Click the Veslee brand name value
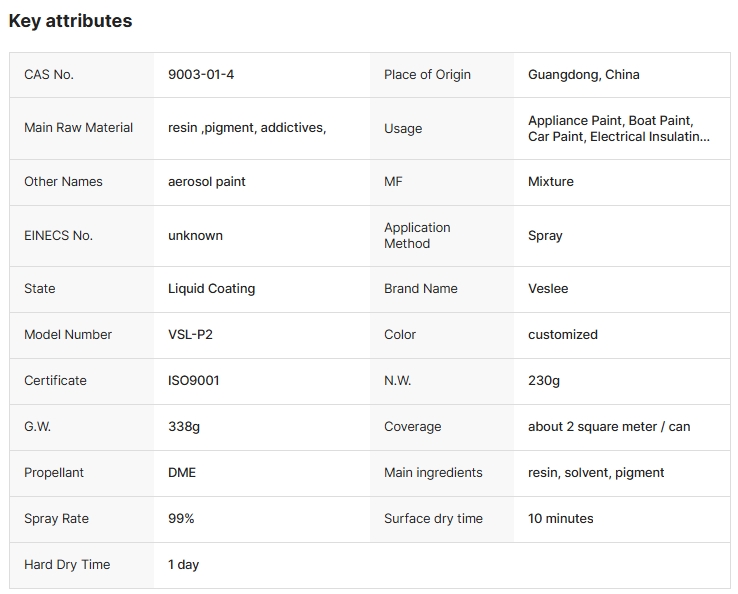This screenshot has height=594, width=738. pyautogui.click(x=548, y=289)
